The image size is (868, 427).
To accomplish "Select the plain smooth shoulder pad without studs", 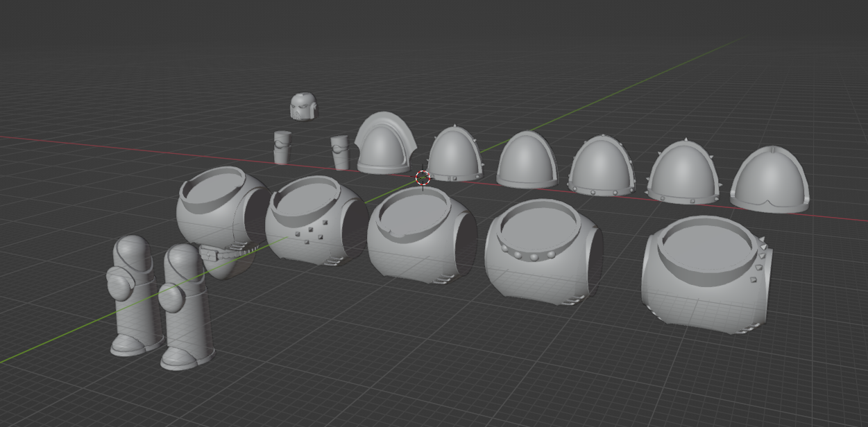I will click(x=527, y=160).
